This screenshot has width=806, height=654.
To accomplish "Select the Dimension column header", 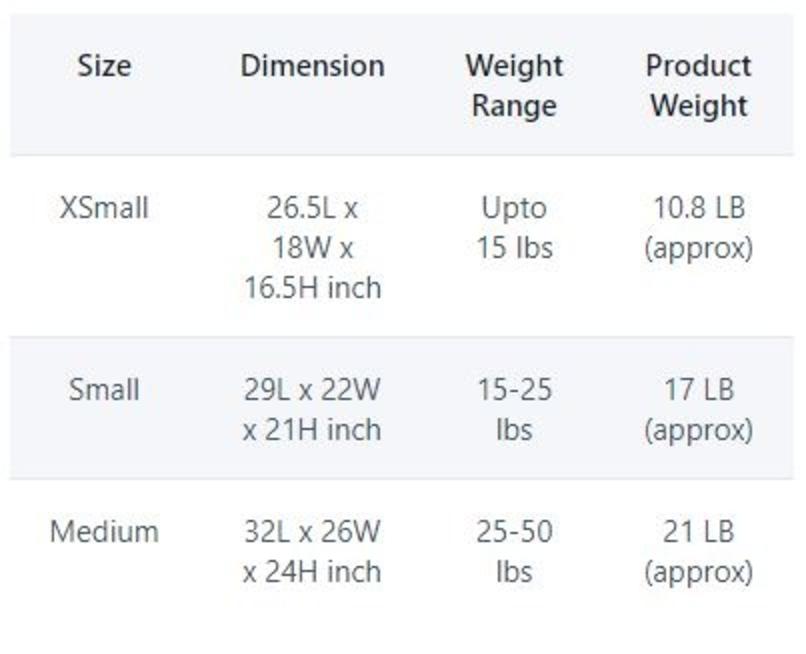I will tap(312, 66).
